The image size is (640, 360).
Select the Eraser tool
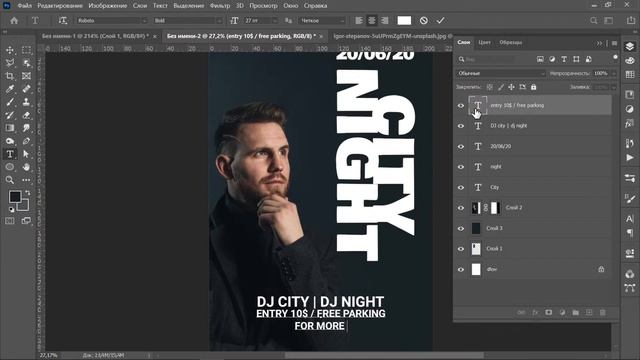[26, 115]
